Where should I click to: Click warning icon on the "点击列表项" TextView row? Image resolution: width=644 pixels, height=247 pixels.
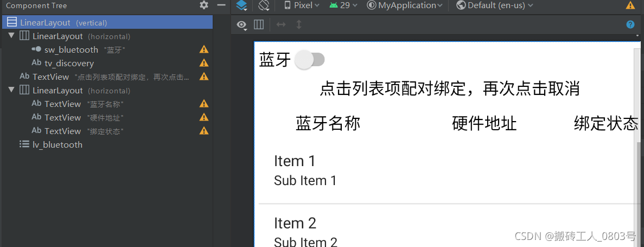tap(203, 76)
